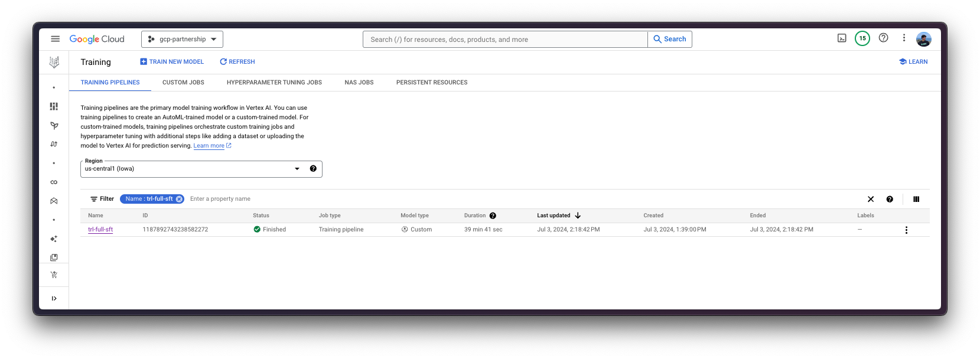The image size is (980, 359).
Task: Open column display options icon
Action: (x=916, y=199)
